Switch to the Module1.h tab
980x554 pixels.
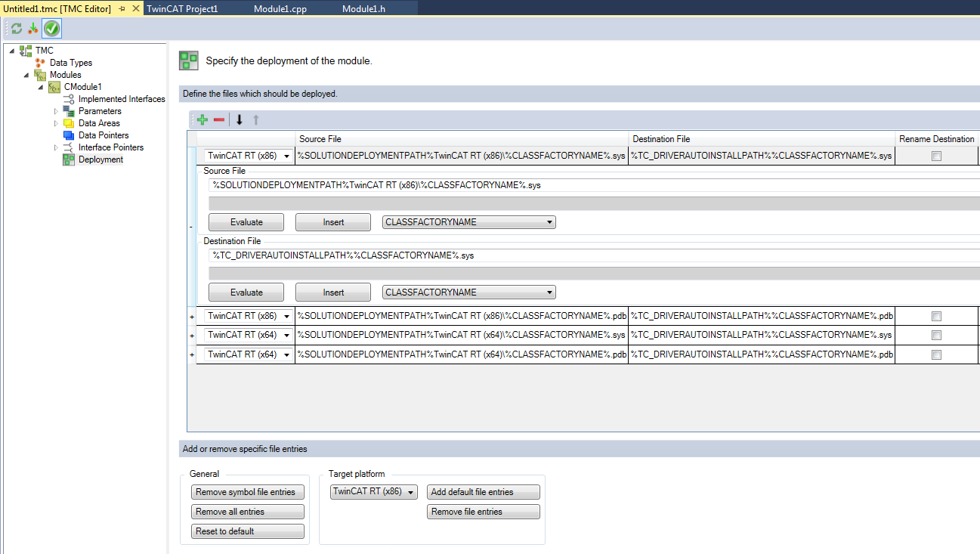coord(364,9)
